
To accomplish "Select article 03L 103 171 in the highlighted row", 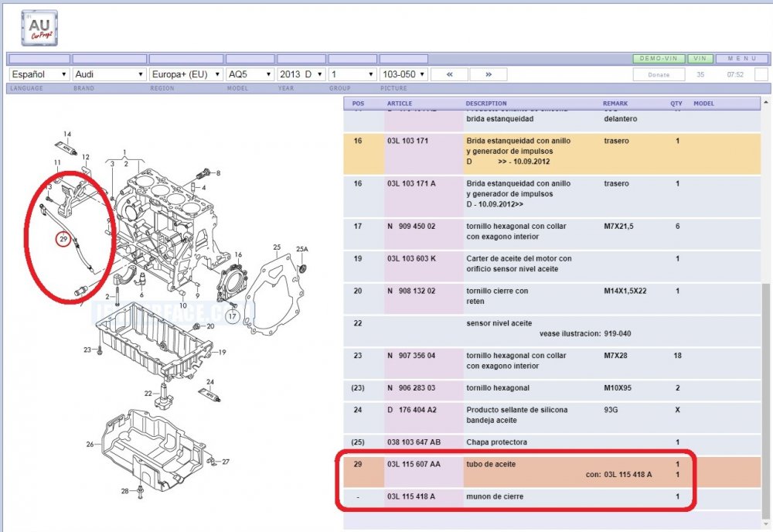I will (407, 141).
